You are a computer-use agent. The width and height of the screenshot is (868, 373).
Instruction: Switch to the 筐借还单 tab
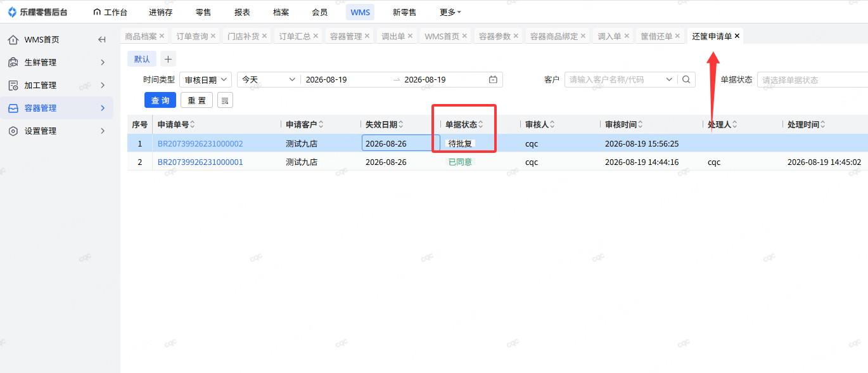656,36
